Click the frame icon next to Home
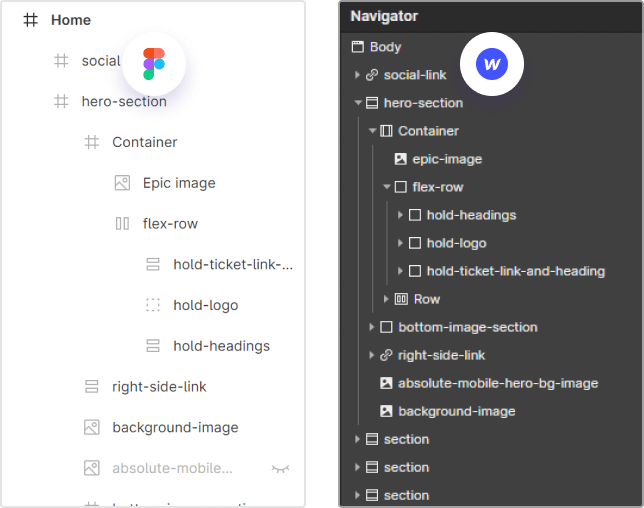The image size is (644, 508). 31,20
